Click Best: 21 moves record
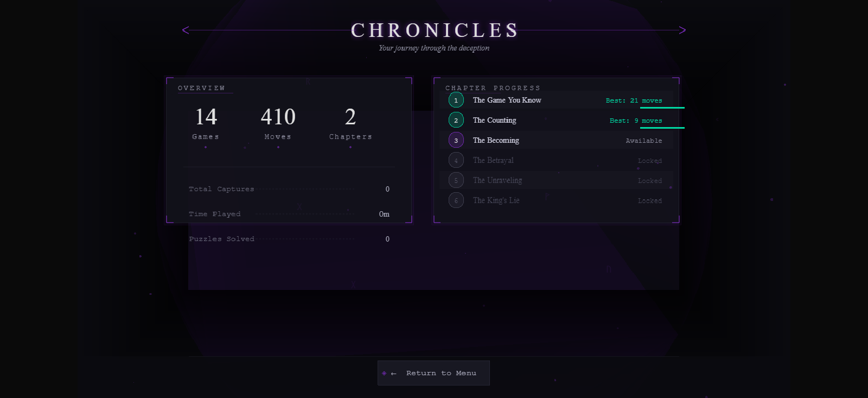Screen dimensions: 868x398 pos(634,100)
